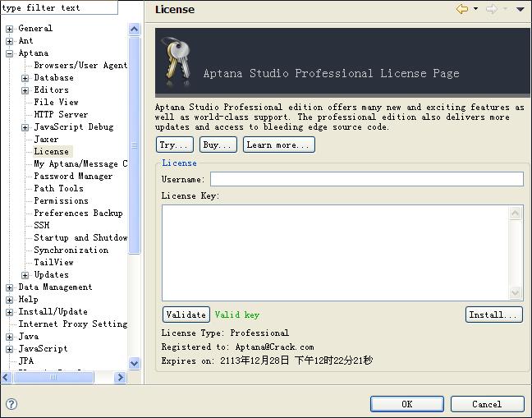Click tree horizontal scrollbar left arrow

pos(7,377)
